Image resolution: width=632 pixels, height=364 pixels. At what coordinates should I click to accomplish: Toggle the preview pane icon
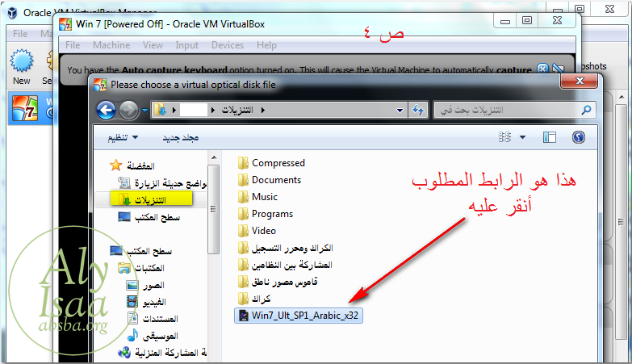tap(550, 137)
